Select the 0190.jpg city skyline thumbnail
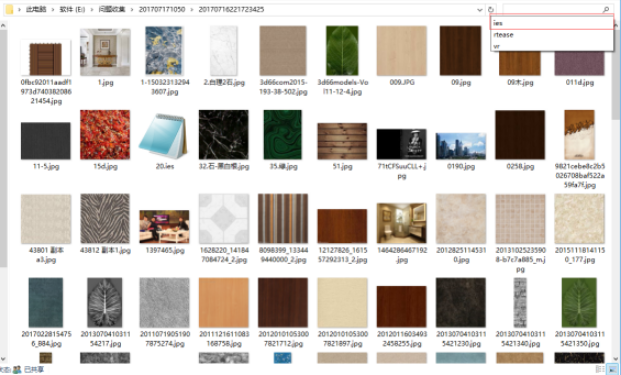The width and height of the screenshot is (621, 375). [x=461, y=146]
